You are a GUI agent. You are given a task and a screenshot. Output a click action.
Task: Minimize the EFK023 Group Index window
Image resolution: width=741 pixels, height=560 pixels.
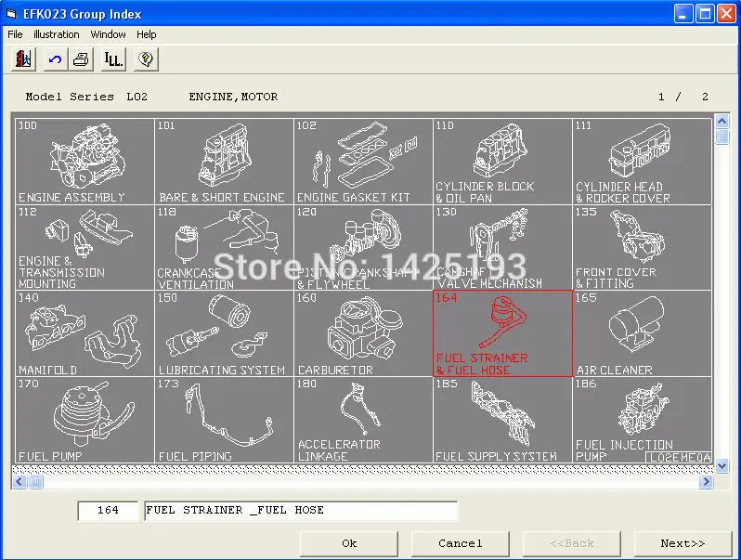coord(682,14)
